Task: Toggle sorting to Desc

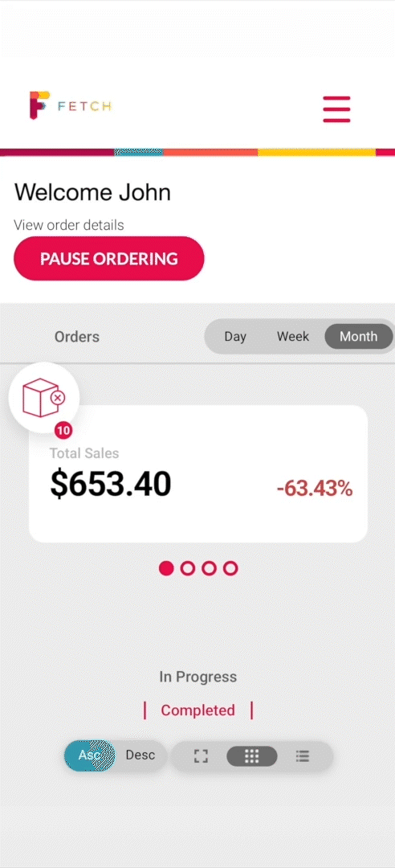Action: (x=140, y=755)
